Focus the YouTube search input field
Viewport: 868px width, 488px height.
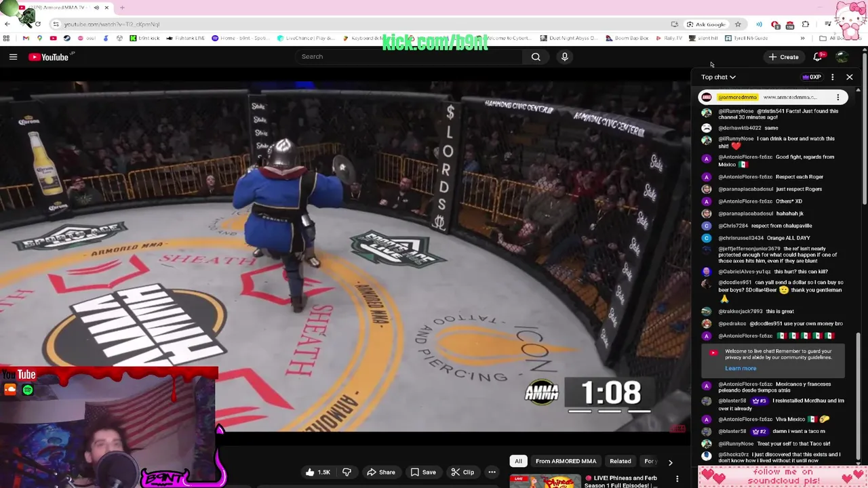tap(410, 57)
